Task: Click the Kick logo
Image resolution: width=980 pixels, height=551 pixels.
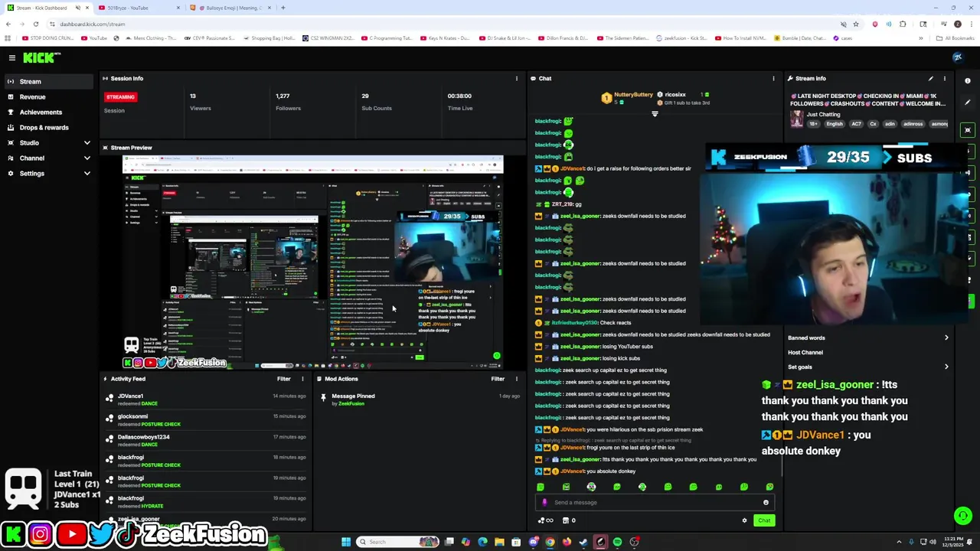Action: tap(41, 57)
